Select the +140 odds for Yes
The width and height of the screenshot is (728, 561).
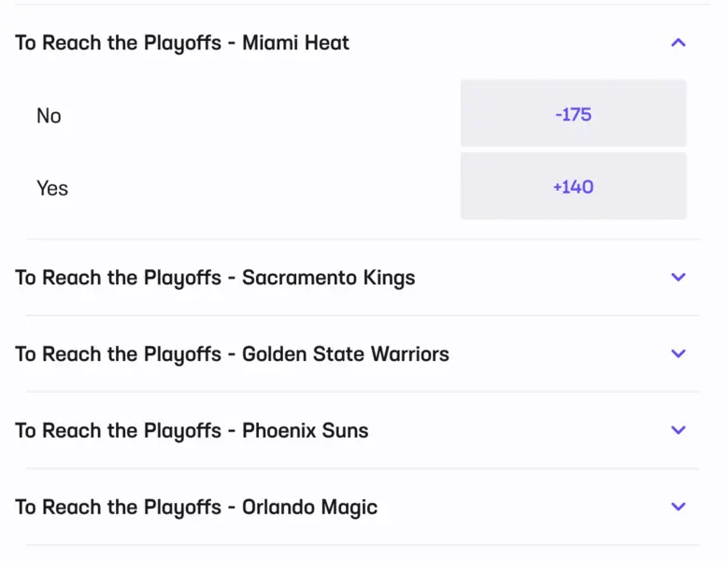573,186
